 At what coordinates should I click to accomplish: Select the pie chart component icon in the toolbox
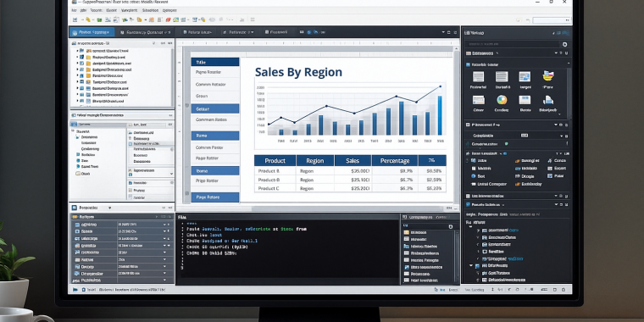[x=502, y=100]
